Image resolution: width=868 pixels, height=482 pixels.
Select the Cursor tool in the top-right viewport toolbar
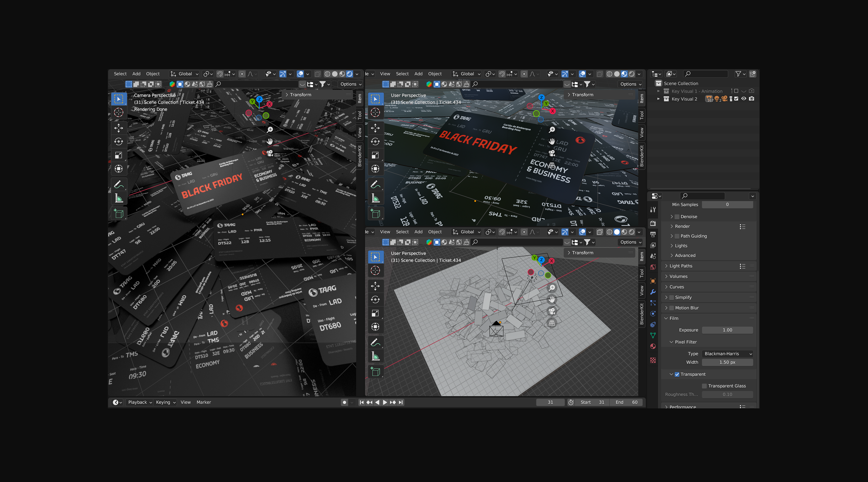(x=375, y=112)
